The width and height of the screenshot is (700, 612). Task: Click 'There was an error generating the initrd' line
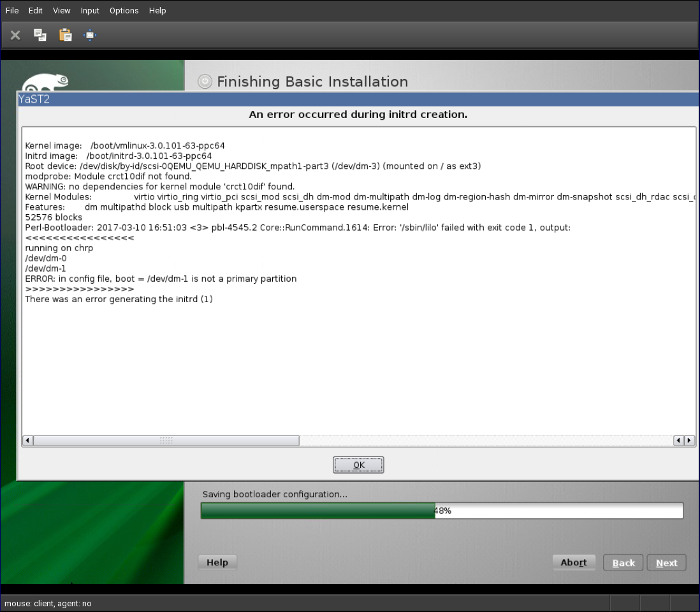pyautogui.click(x=119, y=299)
